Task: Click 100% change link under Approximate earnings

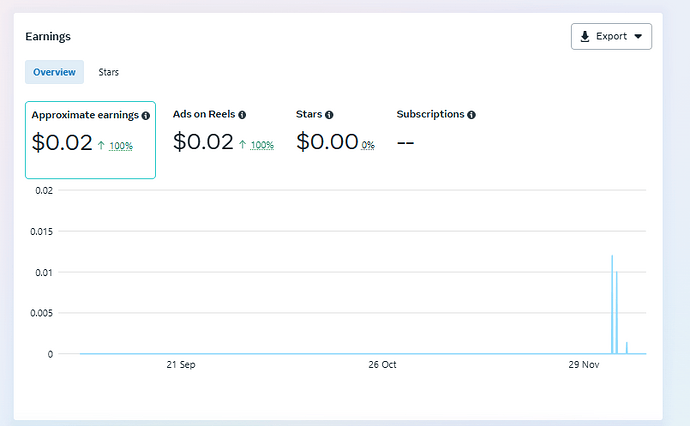Action: point(120,146)
